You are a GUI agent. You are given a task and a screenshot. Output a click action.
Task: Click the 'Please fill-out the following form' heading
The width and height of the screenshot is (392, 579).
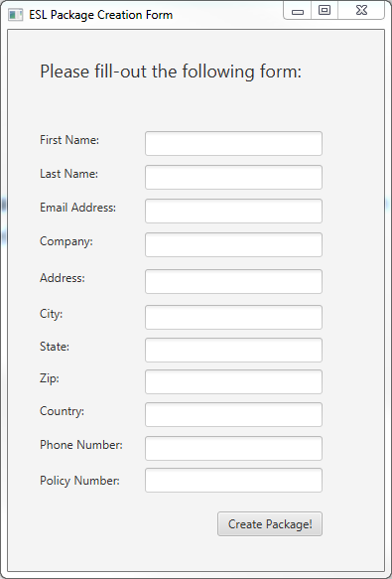click(x=171, y=72)
